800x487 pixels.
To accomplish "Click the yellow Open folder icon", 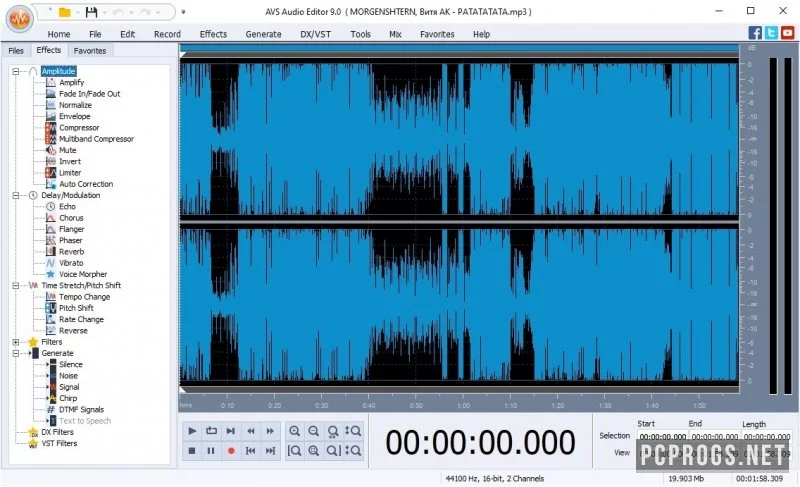I will [x=64, y=12].
